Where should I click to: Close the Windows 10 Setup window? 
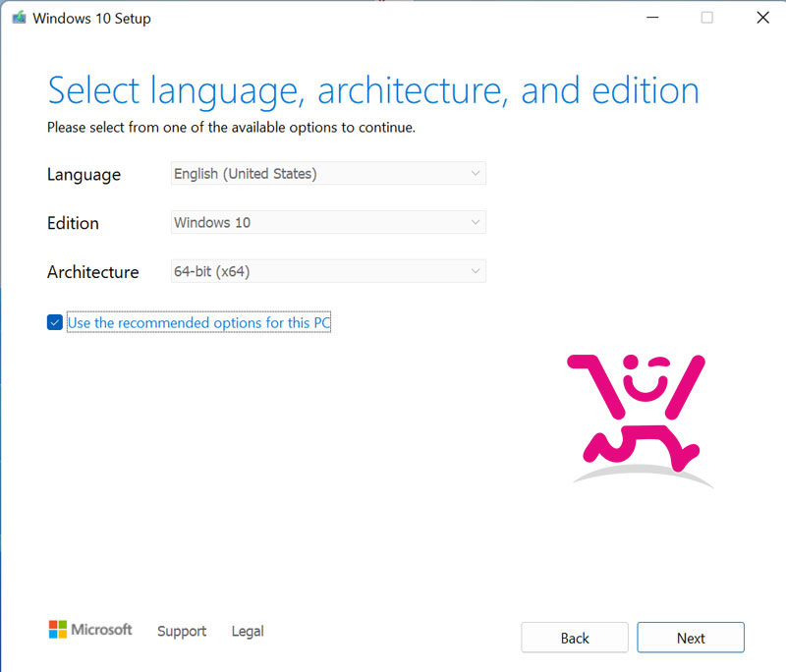pyautogui.click(x=762, y=18)
